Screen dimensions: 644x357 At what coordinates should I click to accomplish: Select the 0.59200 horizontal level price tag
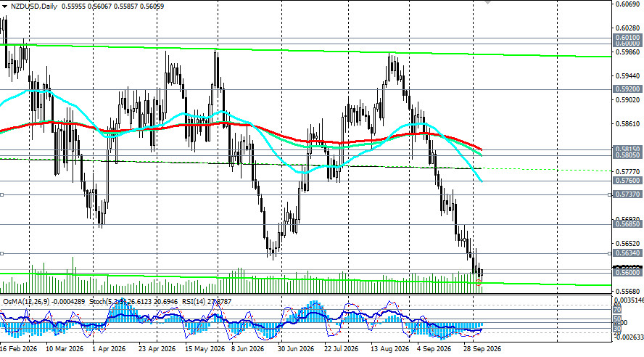[x=627, y=89]
